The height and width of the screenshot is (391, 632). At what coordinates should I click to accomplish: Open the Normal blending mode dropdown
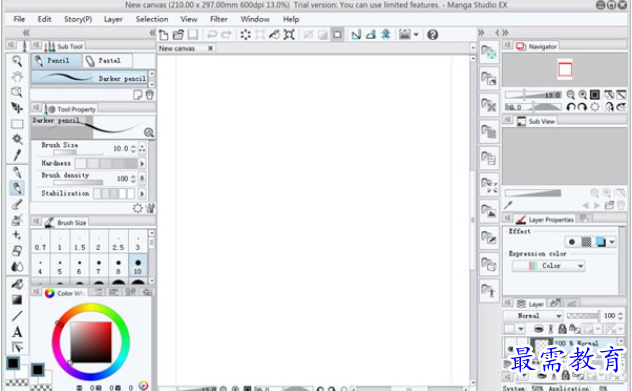(534, 316)
